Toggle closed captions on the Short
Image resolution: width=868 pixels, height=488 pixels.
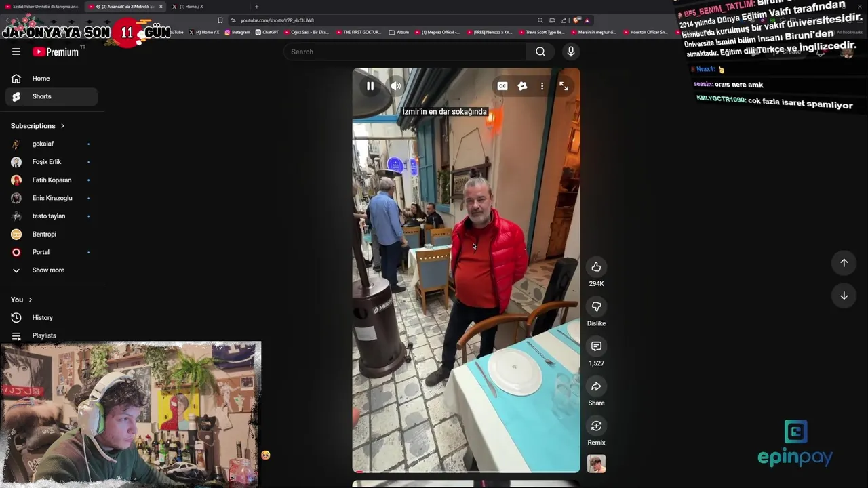coord(502,86)
